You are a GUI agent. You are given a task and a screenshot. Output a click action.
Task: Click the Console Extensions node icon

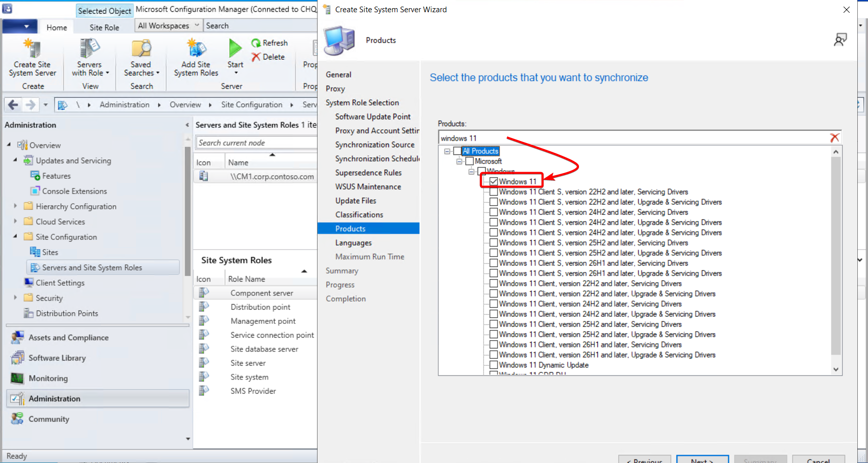point(35,191)
